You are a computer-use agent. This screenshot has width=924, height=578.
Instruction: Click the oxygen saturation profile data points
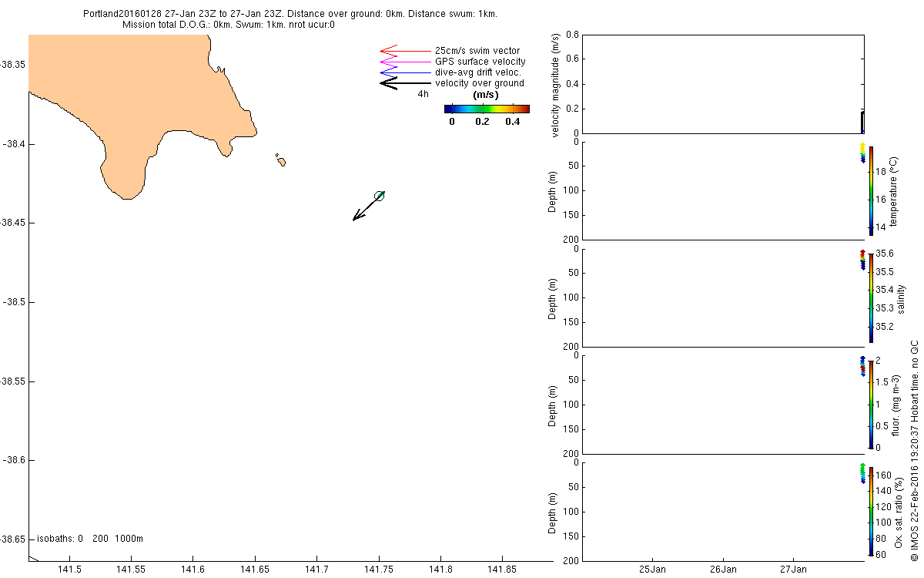862,473
